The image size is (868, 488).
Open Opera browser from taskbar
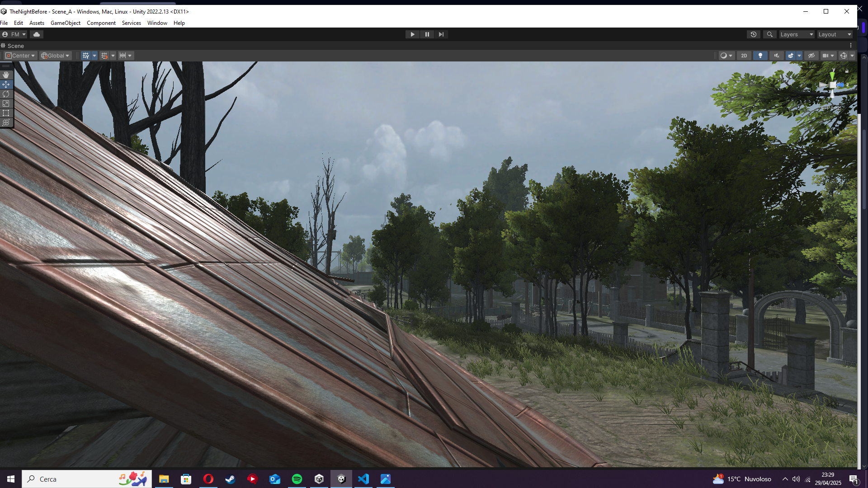[208, 479]
